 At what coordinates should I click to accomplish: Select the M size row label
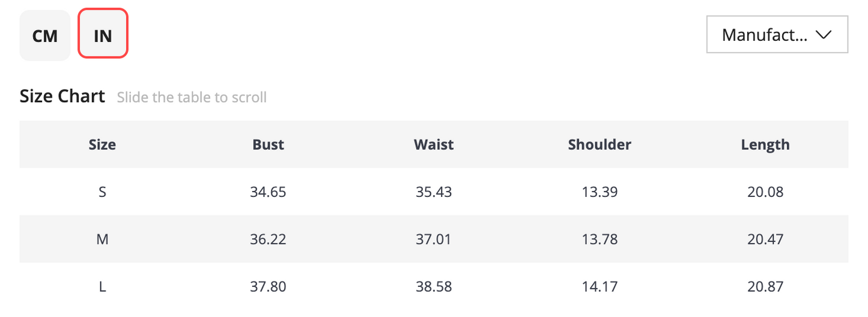click(102, 240)
